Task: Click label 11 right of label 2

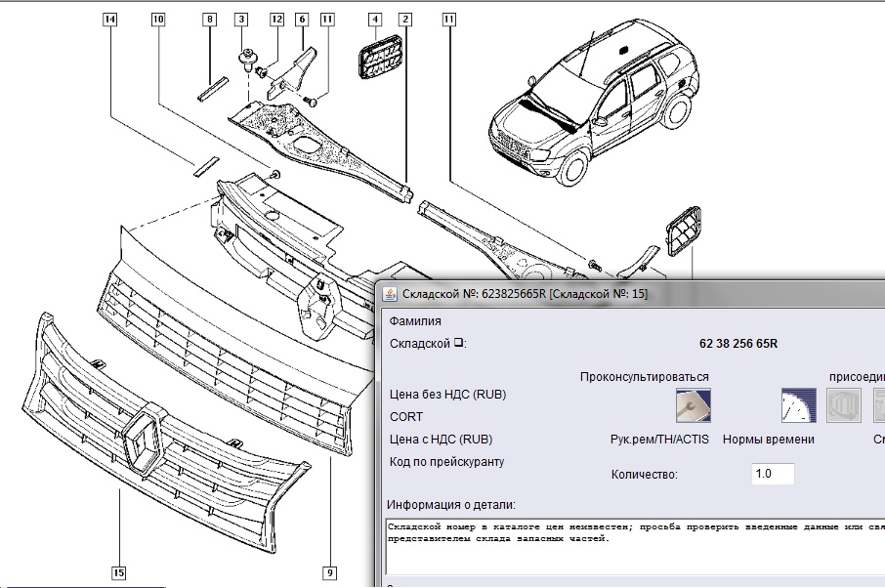Action: [x=448, y=19]
